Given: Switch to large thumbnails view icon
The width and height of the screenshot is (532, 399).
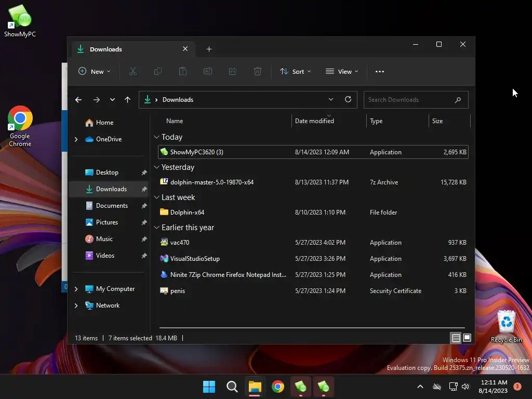Looking at the screenshot, I should 467,338.
